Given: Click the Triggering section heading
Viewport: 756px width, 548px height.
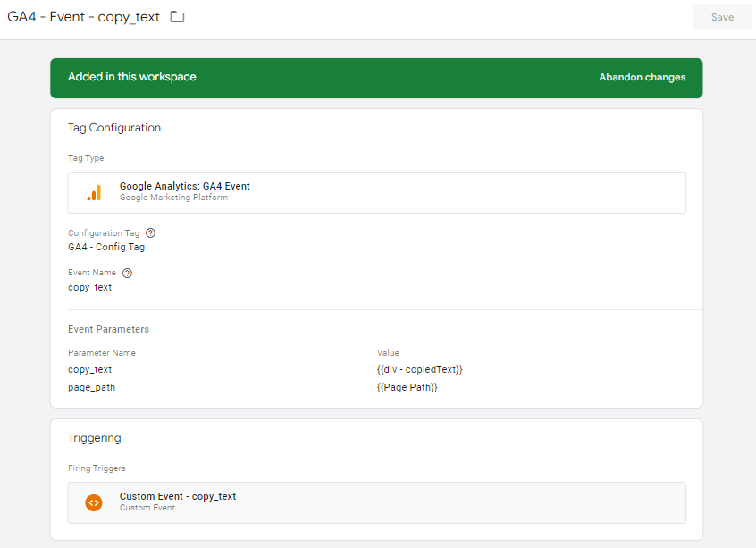Looking at the screenshot, I should coord(94,438).
